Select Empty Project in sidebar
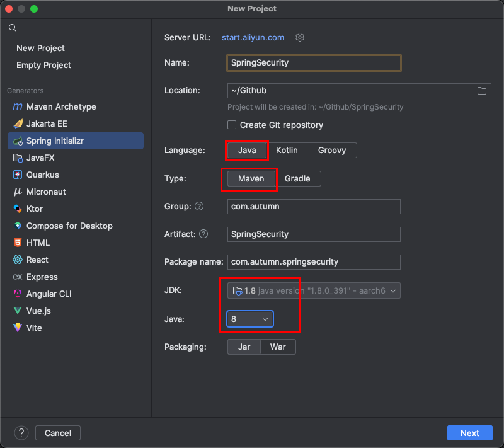504x448 pixels. coord(43,65)
